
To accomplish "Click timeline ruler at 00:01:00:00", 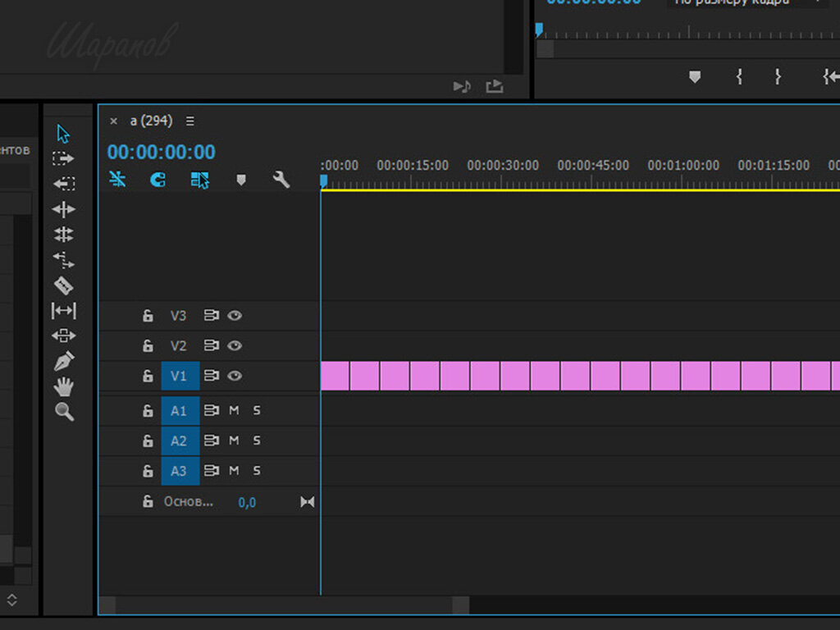I will (683, 166).
